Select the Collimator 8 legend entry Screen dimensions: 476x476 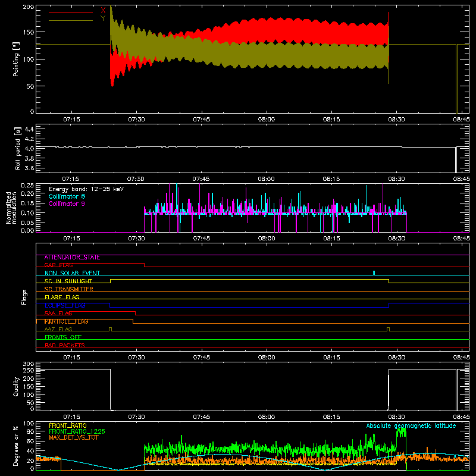67,196
